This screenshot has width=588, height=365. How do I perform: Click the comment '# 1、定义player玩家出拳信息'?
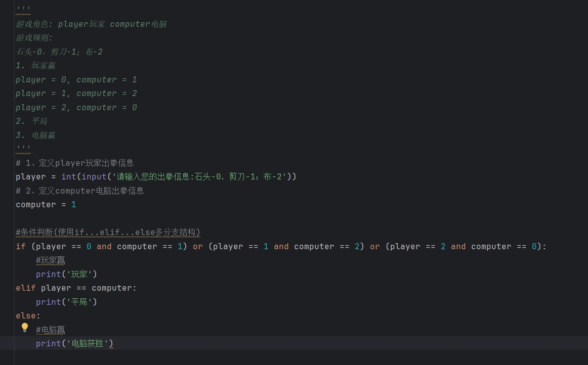coord(74,163)
